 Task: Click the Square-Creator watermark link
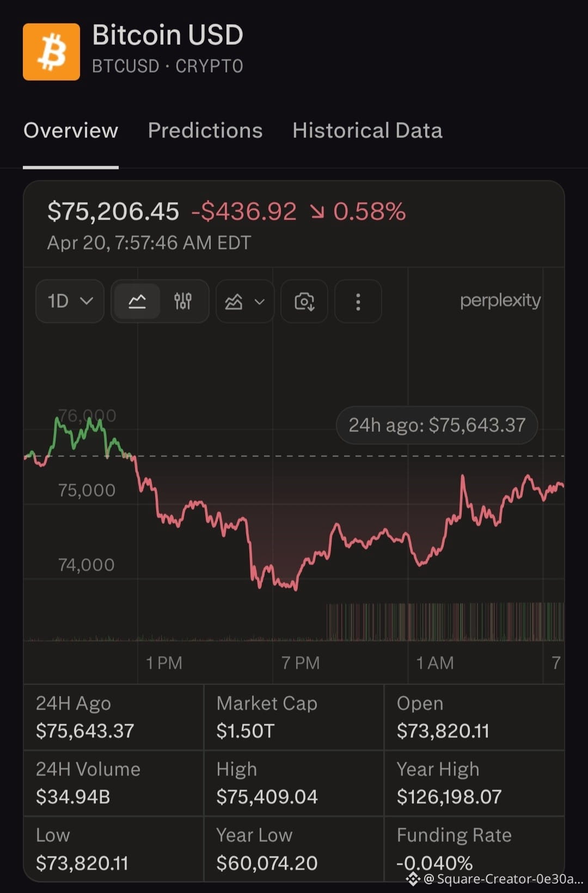pos(495,879)
